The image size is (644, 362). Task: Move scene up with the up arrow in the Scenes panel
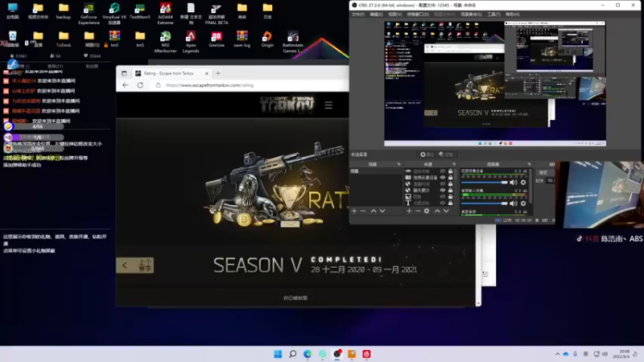374,211
